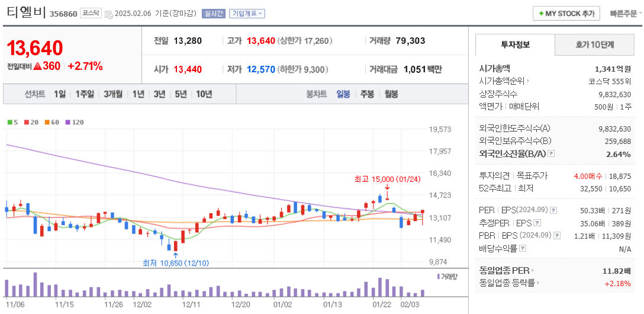Click the 거래대금 value 1,051 백만
This screenshot has width=644, height=314.
pos(423,69)
